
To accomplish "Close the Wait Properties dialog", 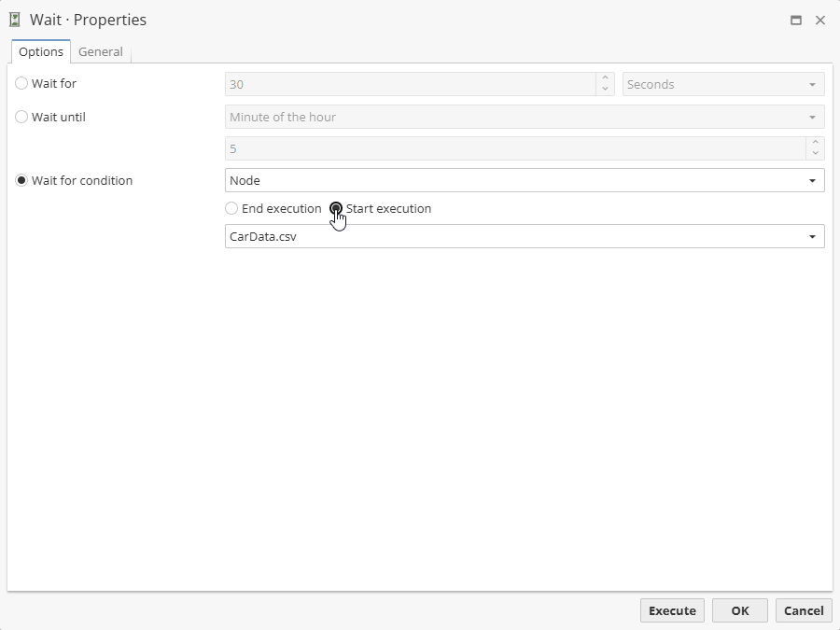I will tap(820, 20).
